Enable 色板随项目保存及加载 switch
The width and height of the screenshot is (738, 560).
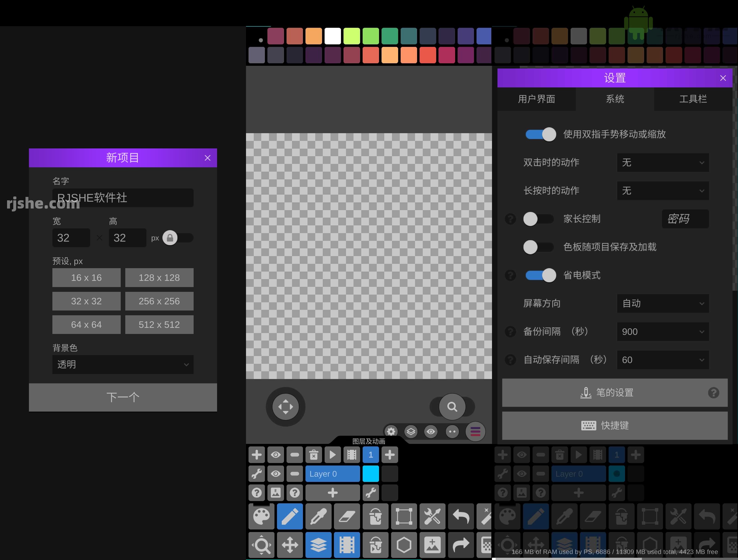pos(538,247)
